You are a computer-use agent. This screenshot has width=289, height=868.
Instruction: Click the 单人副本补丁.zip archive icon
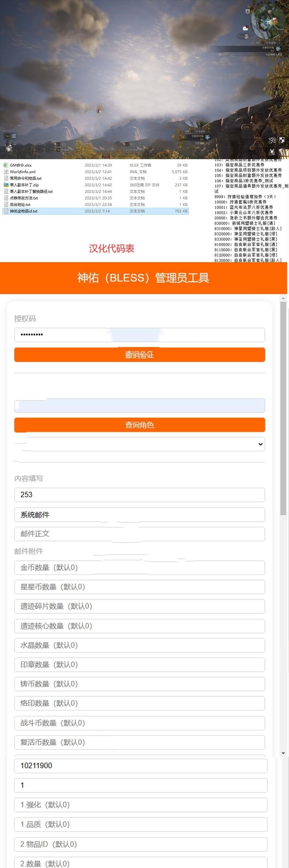pyautogui.click(x=6, y=185)
